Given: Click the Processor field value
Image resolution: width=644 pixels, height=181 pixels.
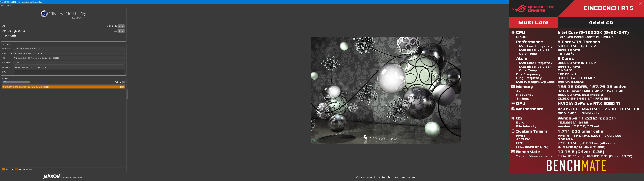Looking at the screenshot, I should pyautogui.click(x=69, y=48).
